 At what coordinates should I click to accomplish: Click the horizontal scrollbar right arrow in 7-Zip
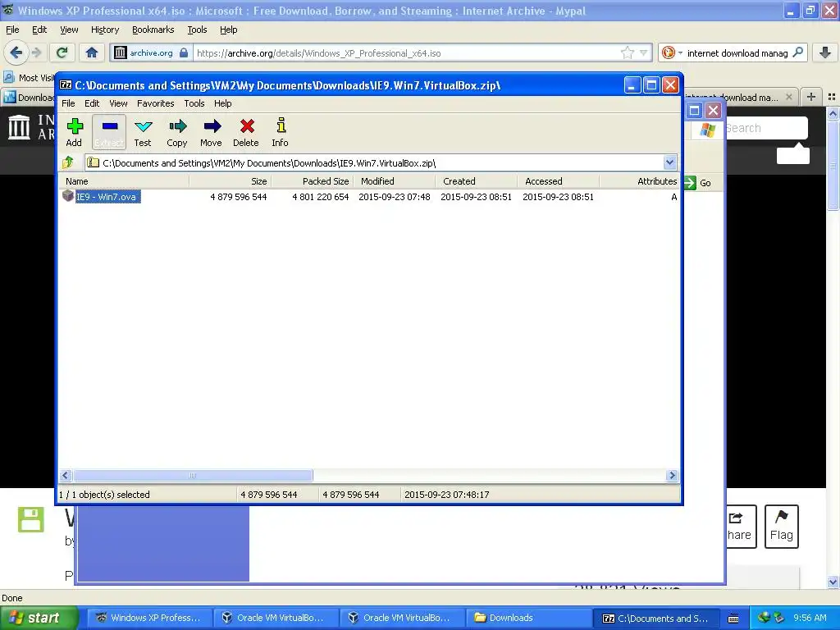click(x=672, y=476)
